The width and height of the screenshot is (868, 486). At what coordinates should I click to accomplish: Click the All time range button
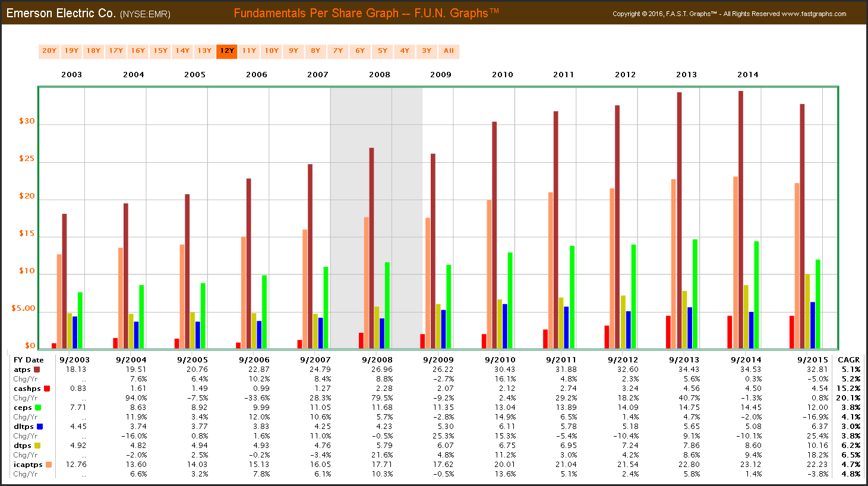(x=449, y=51)
